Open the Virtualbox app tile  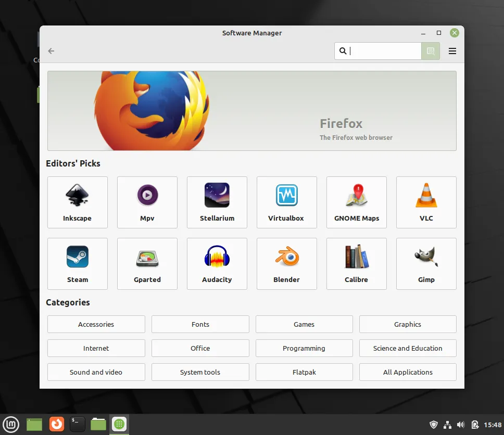(287, 202)
